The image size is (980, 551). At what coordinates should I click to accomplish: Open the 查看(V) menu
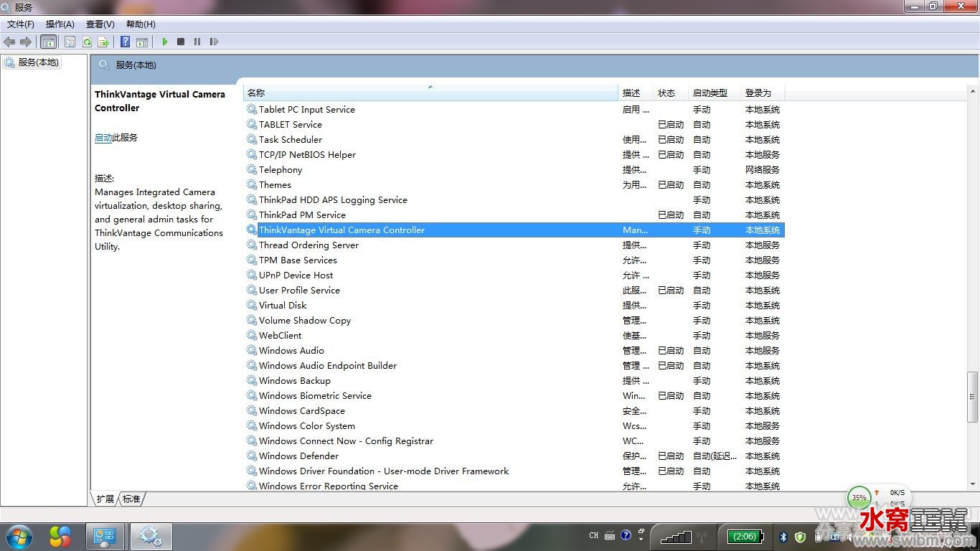100,24
